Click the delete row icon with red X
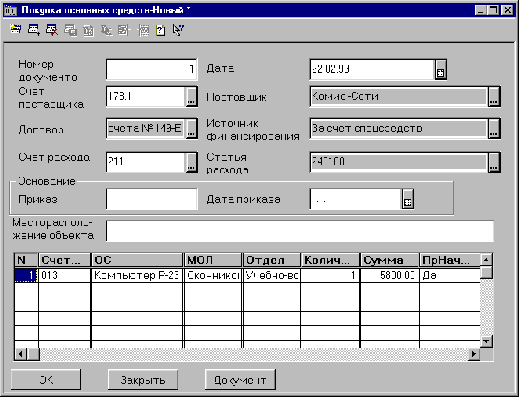The image size is (520, 398). click(52, 30)
